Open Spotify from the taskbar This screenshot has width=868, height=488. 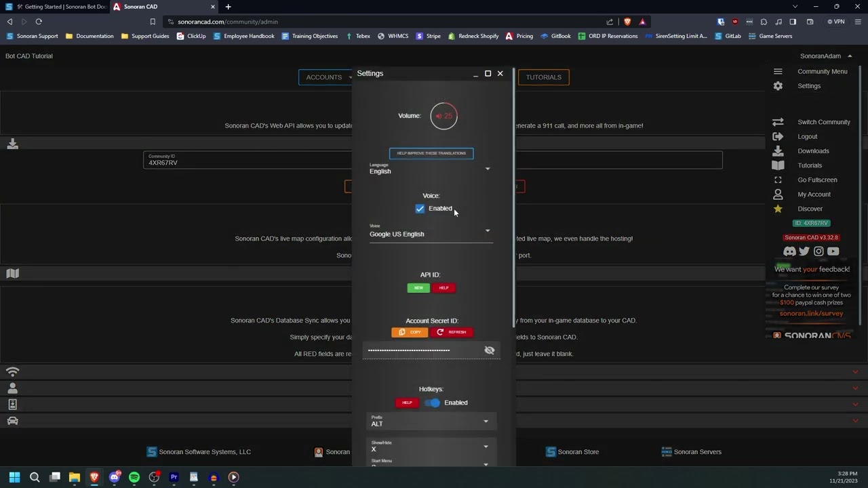pos(134,477)
